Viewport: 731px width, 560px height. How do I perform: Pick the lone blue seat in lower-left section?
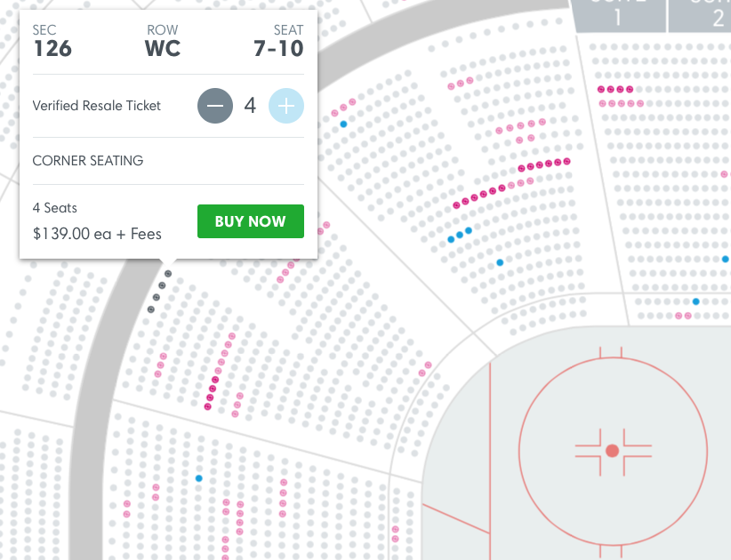click(x=198, y=478)
